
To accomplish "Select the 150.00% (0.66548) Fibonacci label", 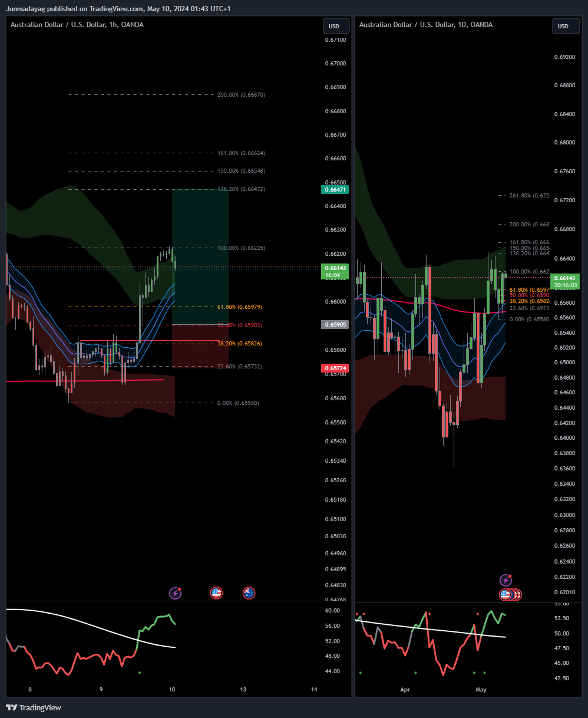I will point(241,171).
